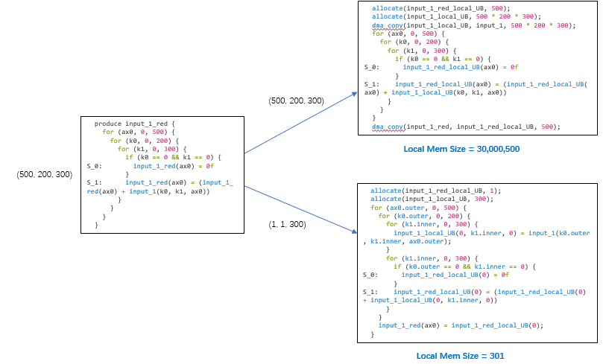Select 'input_1_red(ax0) = input_1_red_local_UB(0);' line
This screenshot has height=364, width=603.
tap(461, 325)
